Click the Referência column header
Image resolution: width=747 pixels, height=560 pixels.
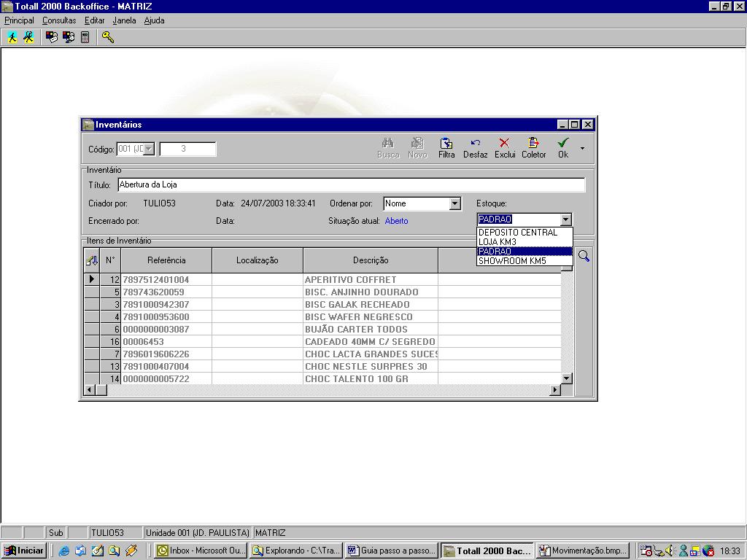(166, 260)
